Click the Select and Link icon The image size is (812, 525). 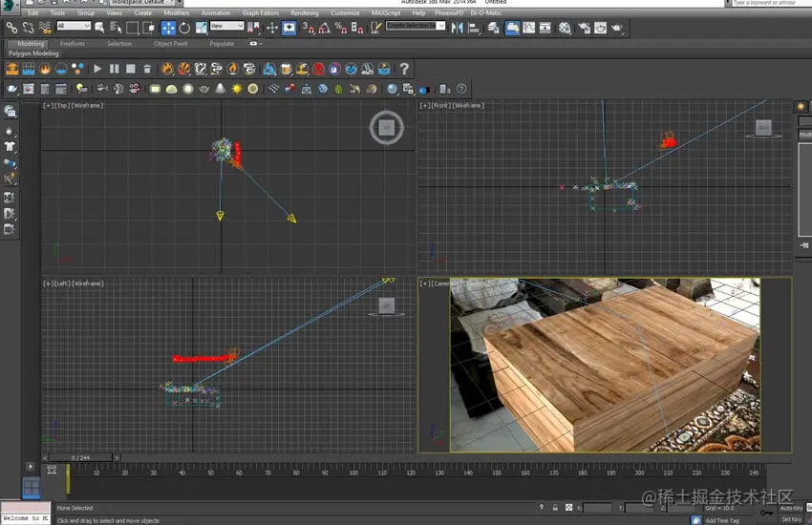pyautogui.click(x=12, y=28)
